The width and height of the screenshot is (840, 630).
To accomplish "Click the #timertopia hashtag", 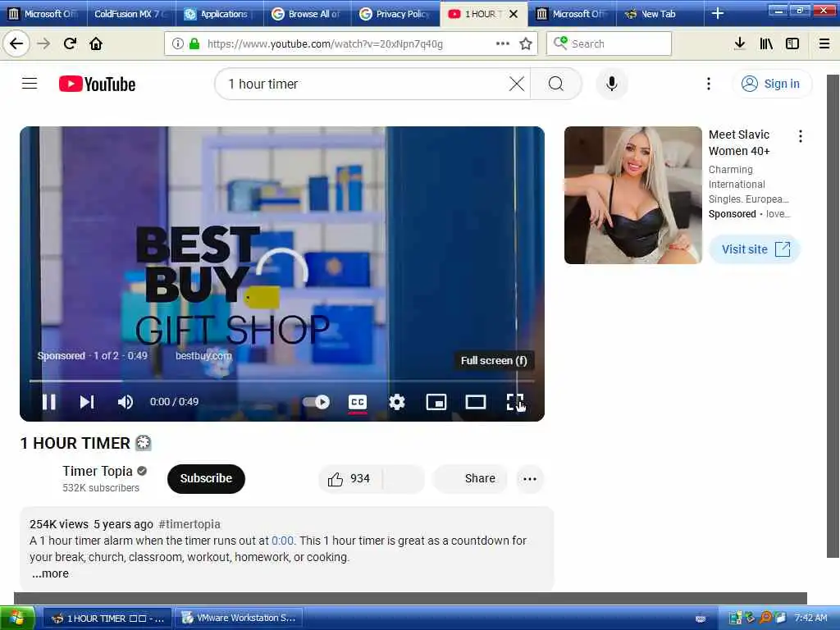I will (189, 524).
